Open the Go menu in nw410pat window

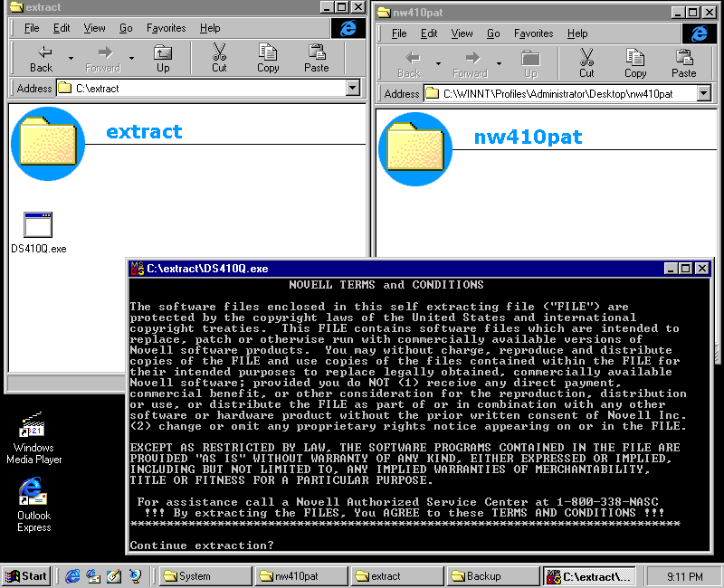click(x=493, y=33)
